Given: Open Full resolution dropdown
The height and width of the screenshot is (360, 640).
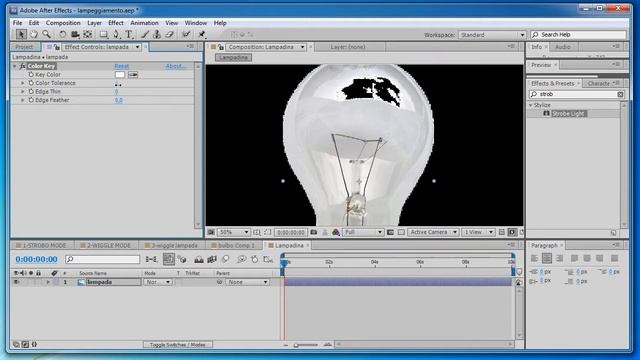Looking at the screenshot, I should pyautogui.click(x=363, y=232).
